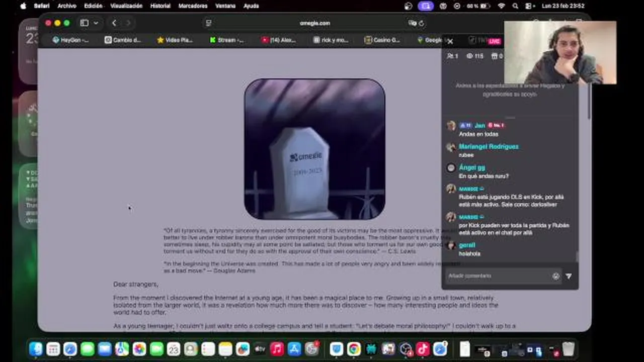644x362 pixels.
Task: Go back with the Safari back arrow
Action: 114,23
